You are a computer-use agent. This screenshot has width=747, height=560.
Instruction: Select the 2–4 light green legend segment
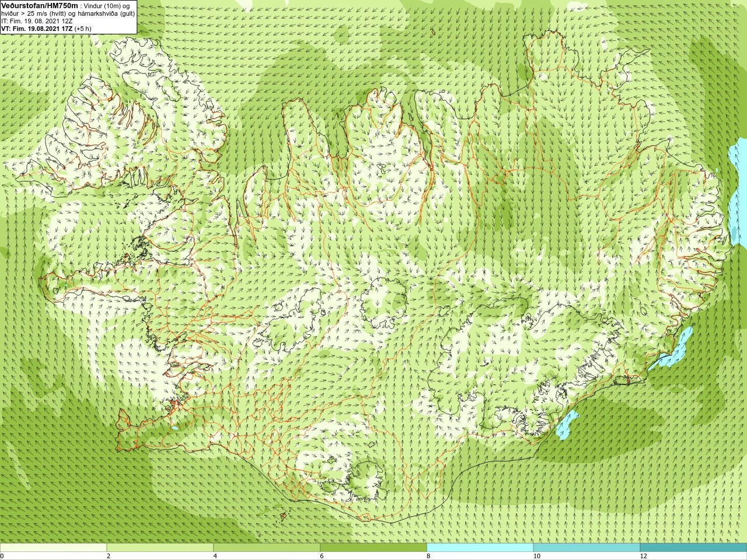pos(160,548)
